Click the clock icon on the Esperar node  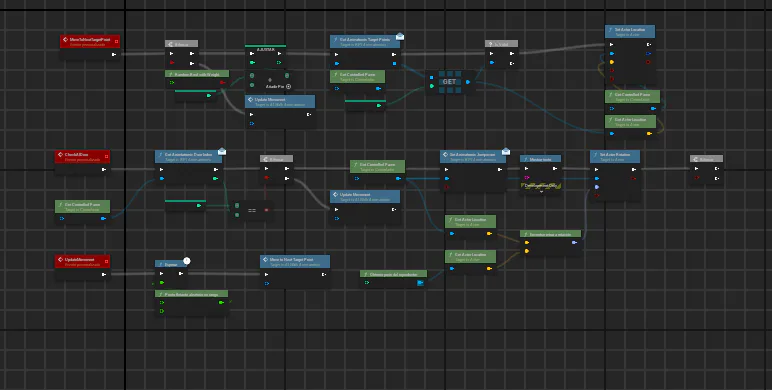187,260
